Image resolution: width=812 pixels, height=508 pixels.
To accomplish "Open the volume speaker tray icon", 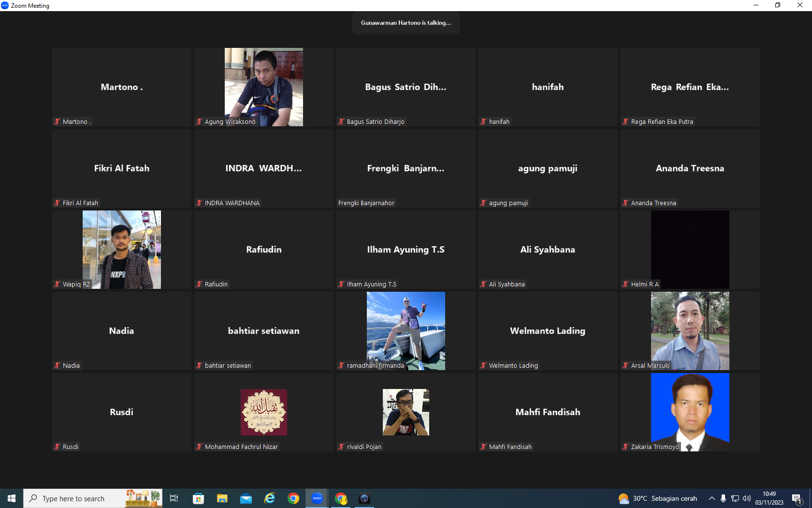I will [747, 498].
